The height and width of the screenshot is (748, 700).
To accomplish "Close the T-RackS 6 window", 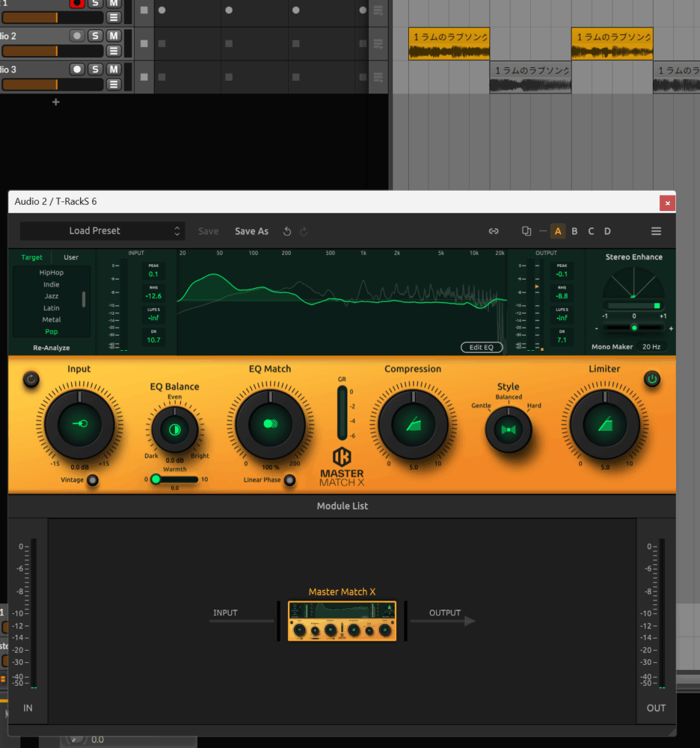I will point(668,203).
